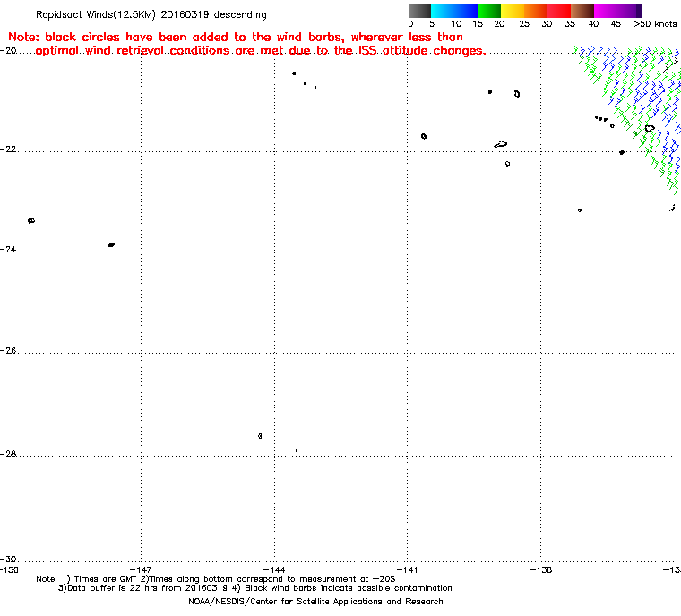Click the '-20' latitude axis label
This screenshot has width=681, height=616.
[x=8, y=51]
